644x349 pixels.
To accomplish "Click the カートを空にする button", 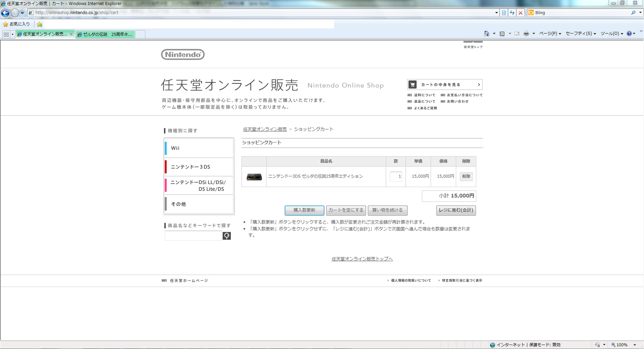I will [x=346, y=210].
